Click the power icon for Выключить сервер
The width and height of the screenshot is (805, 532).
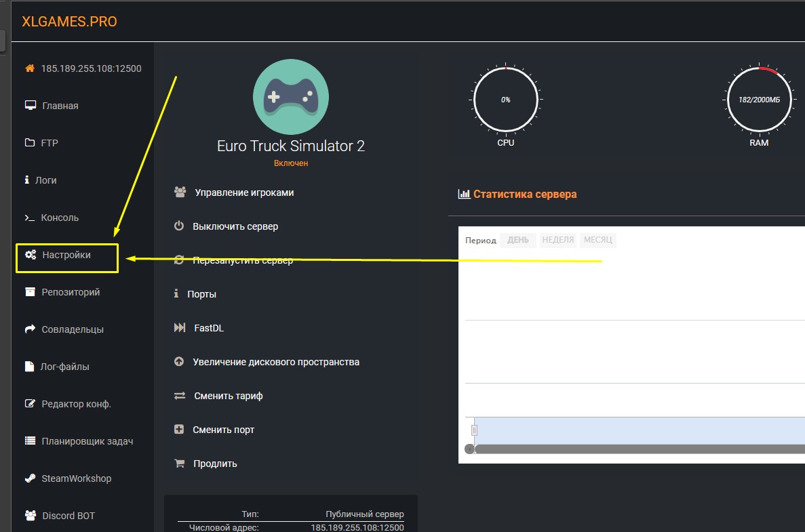point(179,226)
